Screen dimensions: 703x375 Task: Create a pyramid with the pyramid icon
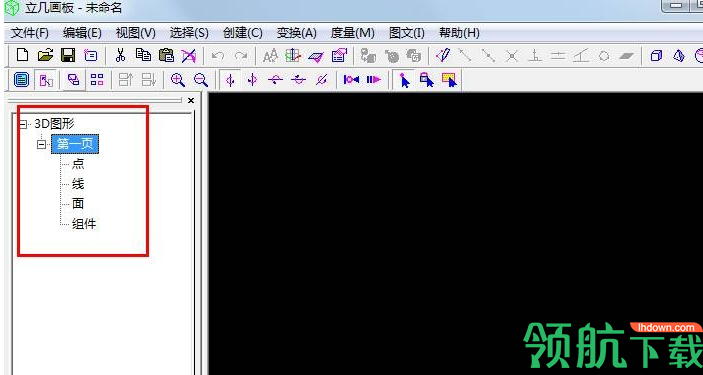(x=679, y=56)
